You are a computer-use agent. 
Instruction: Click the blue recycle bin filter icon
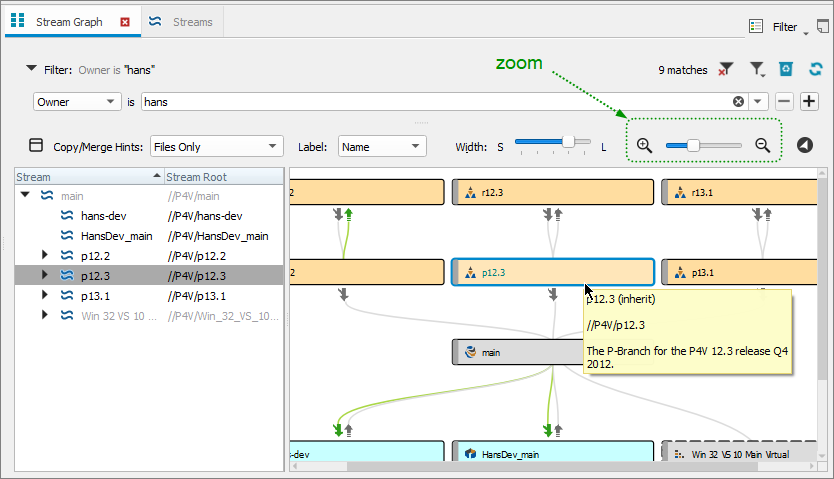(x=786, y=70)
